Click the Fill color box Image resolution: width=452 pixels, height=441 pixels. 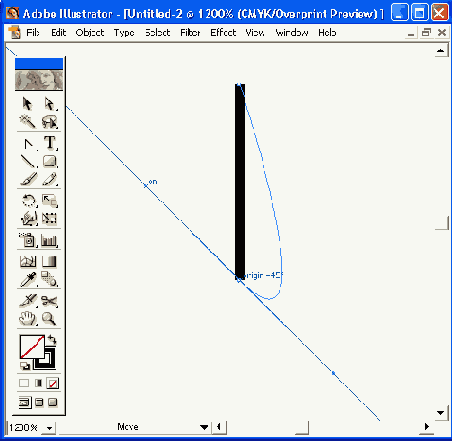32,347
